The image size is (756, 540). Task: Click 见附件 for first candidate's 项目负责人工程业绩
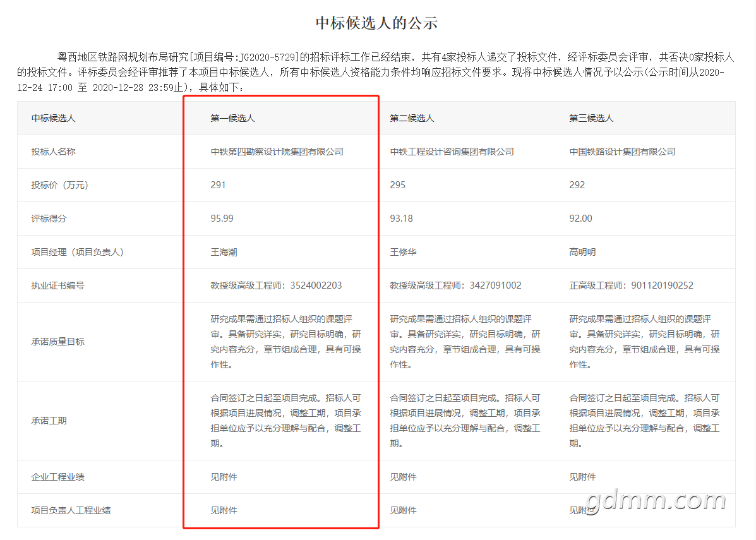pos(224,510)
